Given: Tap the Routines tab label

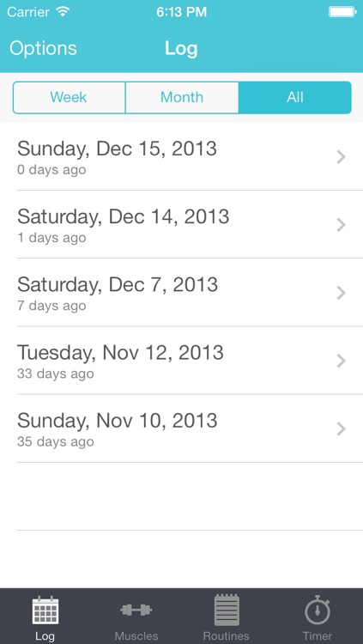Looking at the screenshot, I should (x=227, y=635).
